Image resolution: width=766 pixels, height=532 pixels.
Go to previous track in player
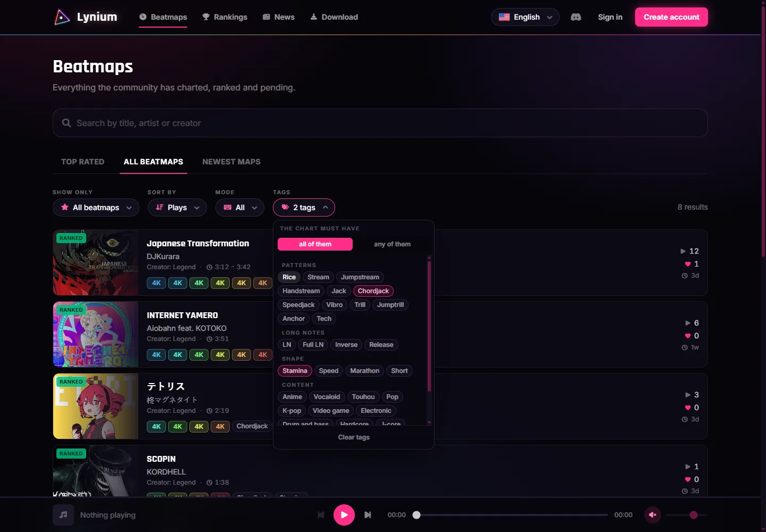[321, 515]
